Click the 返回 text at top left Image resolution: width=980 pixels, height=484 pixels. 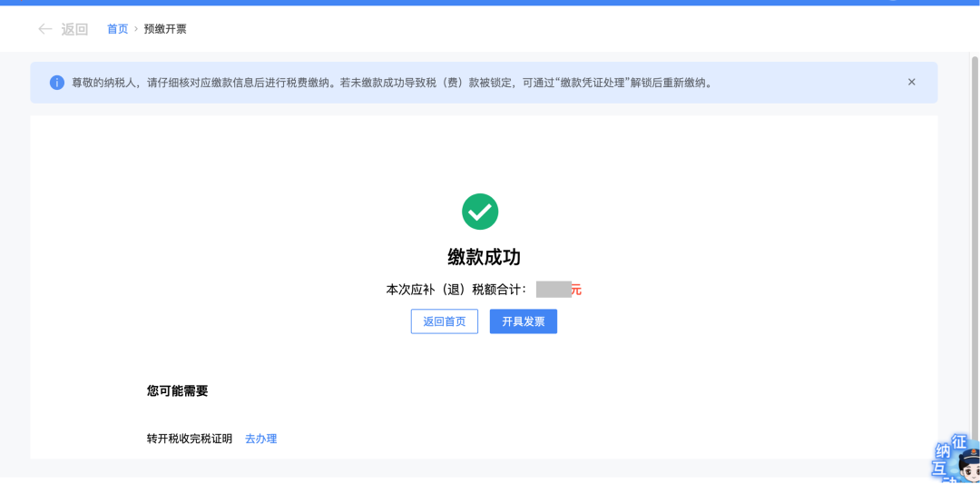tap(75, 29)
